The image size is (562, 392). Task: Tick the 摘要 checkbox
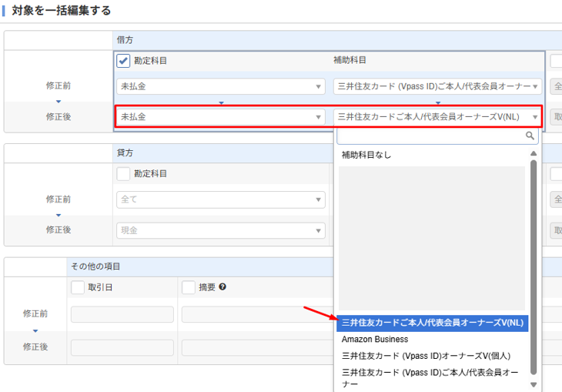click(x=189, y=287)
